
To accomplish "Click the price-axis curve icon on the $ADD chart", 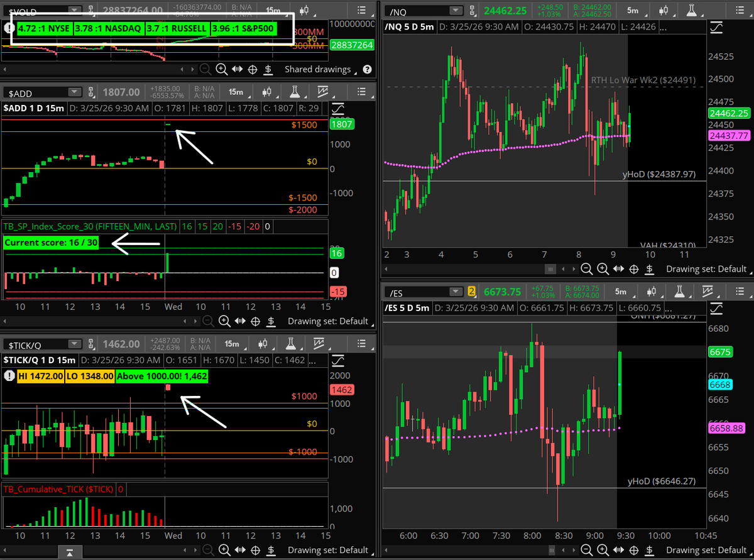I will 338,108.
